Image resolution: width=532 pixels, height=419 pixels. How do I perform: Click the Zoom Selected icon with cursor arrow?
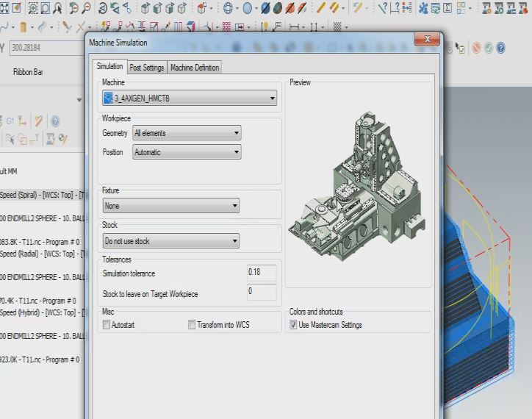point(57,8)
